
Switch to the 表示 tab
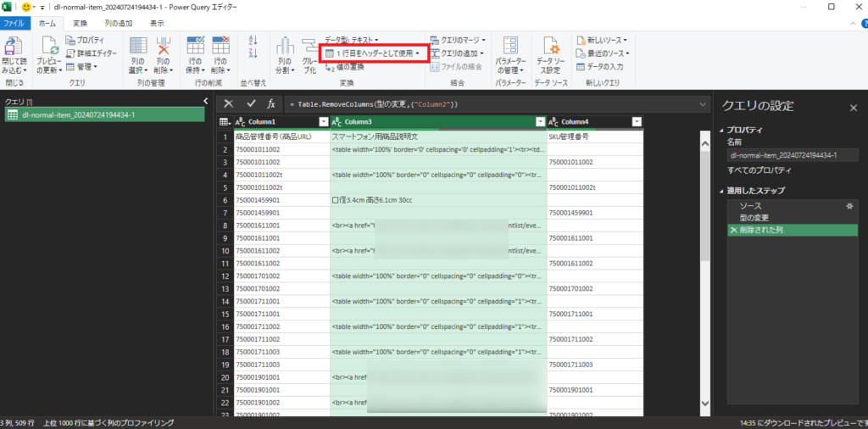(157, 23)
